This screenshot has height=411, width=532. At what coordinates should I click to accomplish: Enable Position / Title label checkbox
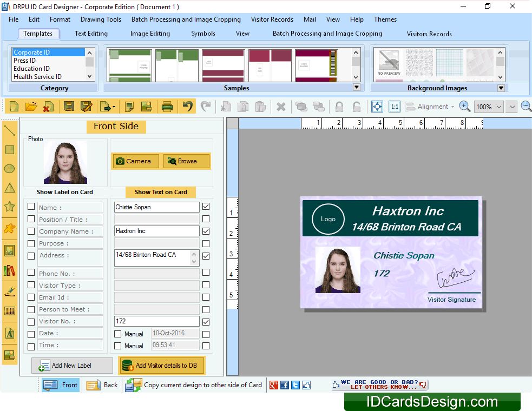point(31,218)
